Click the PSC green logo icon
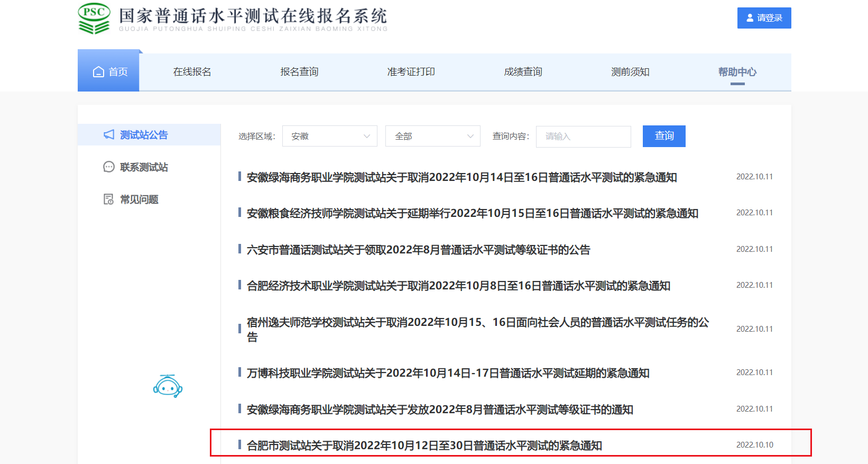The width and height of the screenshot is (868, 464). click(94, 19)
